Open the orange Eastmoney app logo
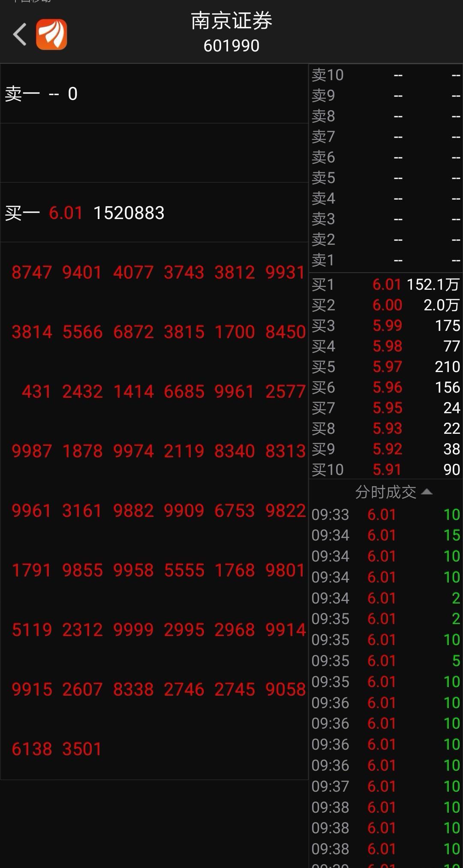 tap(51, 34)
